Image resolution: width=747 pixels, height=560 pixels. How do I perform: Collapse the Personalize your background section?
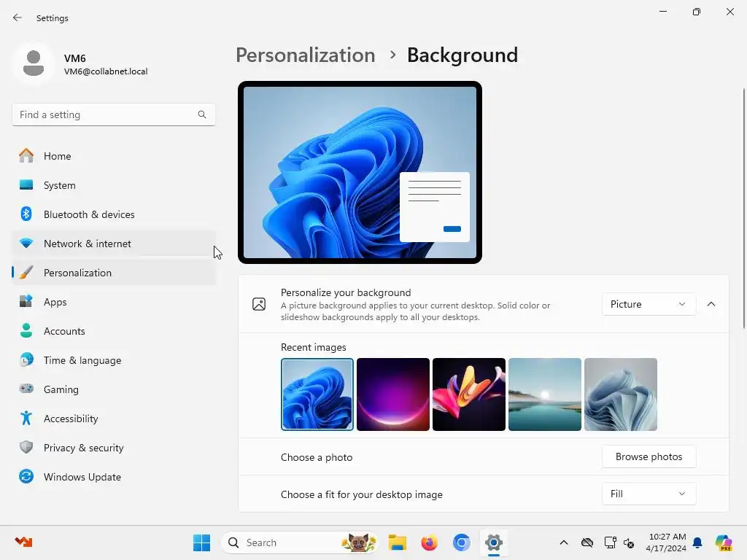[x=711, y=304]
